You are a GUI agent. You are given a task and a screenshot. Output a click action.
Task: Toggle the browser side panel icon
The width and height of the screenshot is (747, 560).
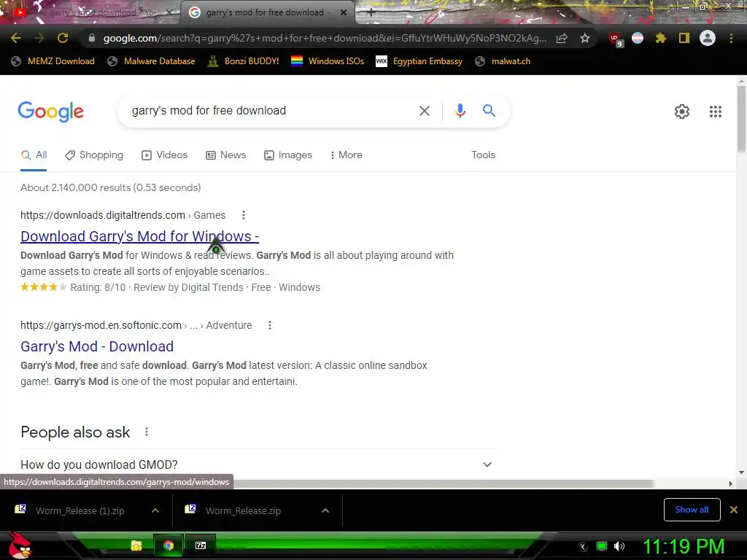(684, 38)
